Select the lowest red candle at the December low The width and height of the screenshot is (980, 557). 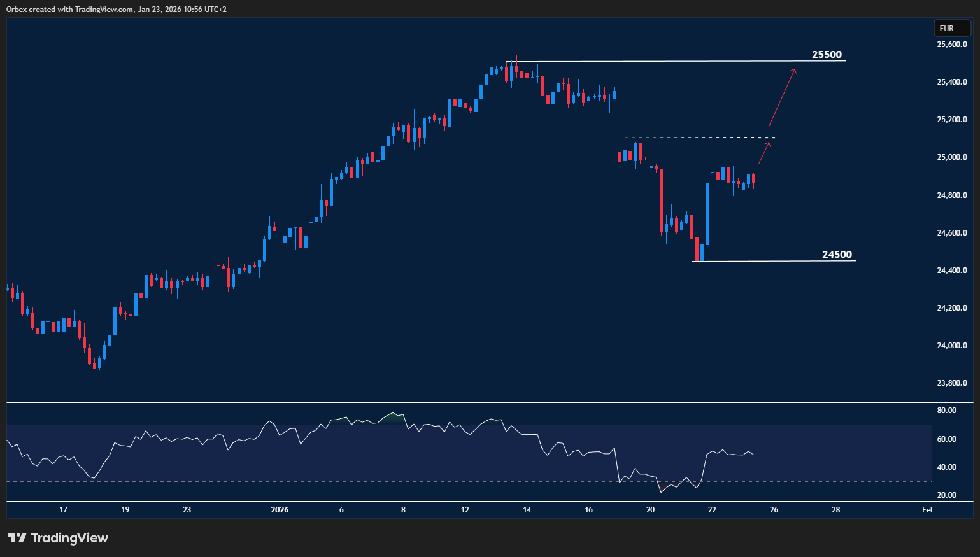click(x=96, y=366)
